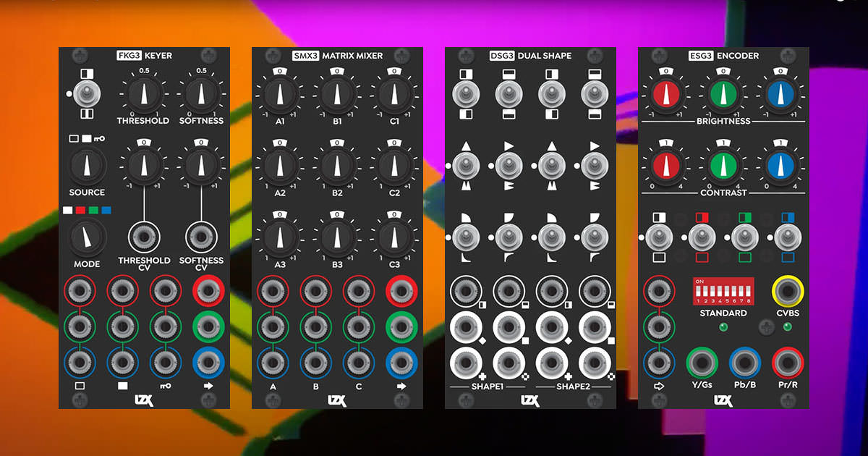Click the LZX logo on Keyer module
Screen dimensions: 868x456
pos(144,400)
